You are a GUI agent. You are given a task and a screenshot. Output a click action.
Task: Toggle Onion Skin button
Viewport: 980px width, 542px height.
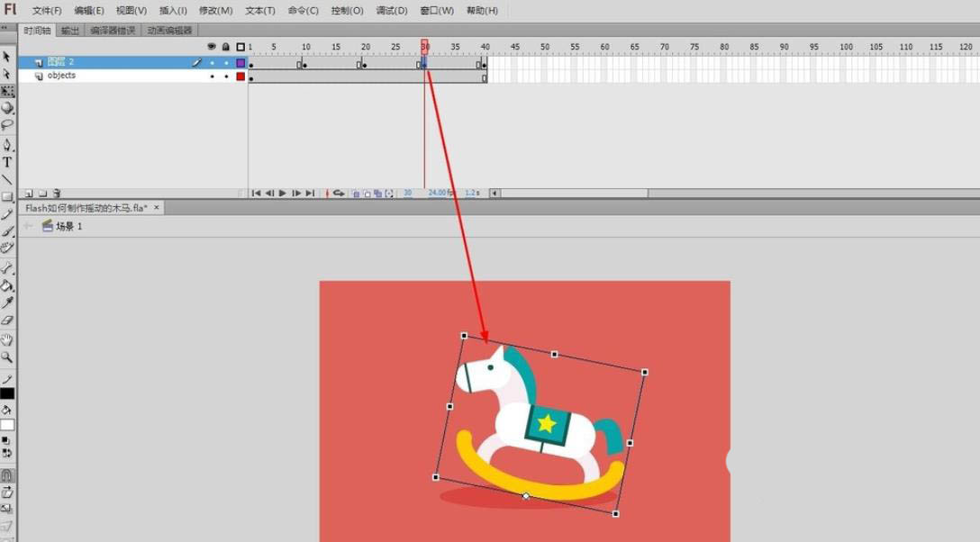coord(357,194)
